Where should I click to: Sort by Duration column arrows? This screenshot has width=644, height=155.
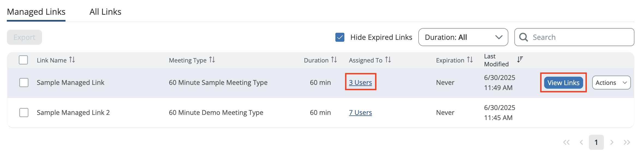click(x=334, y=60)
